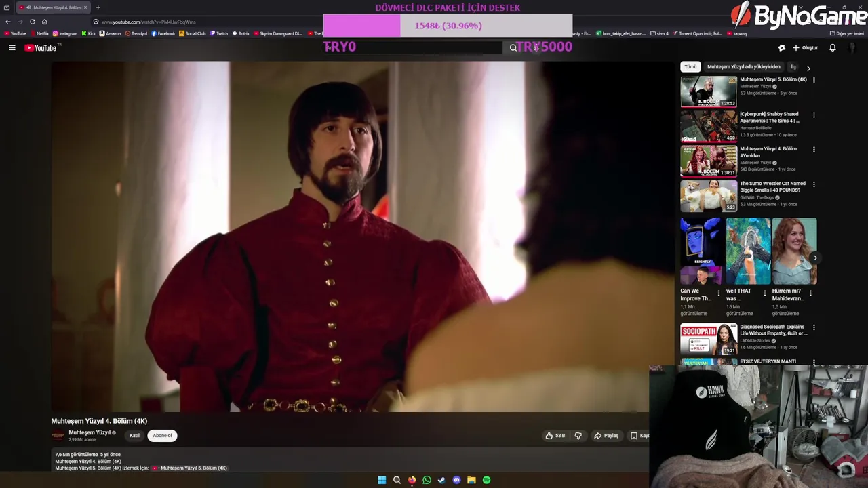Open Cyberpunk Shabby Shared Apartments thumbnail
This screenshot has width=868, height=488.
709,126
